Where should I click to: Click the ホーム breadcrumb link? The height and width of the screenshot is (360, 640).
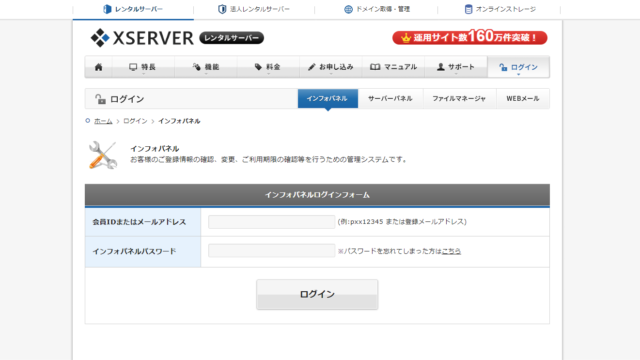(103, 121)
